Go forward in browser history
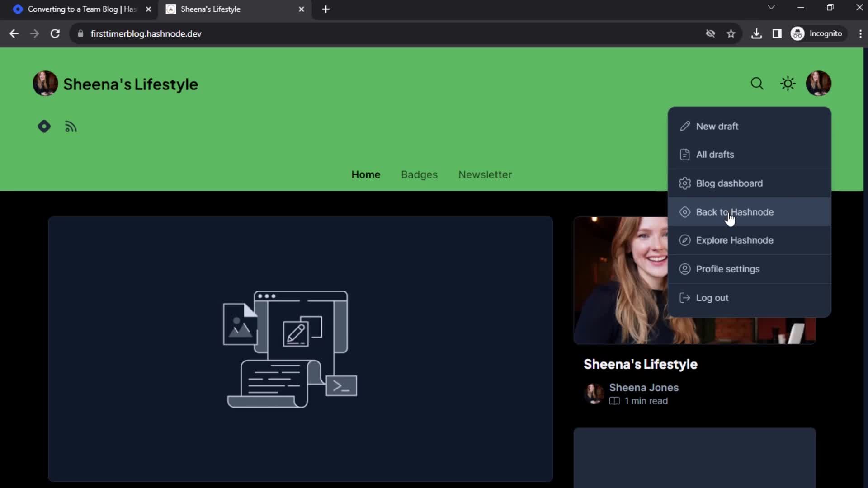The height and width of the screenshot is (488, 868). 34,34
